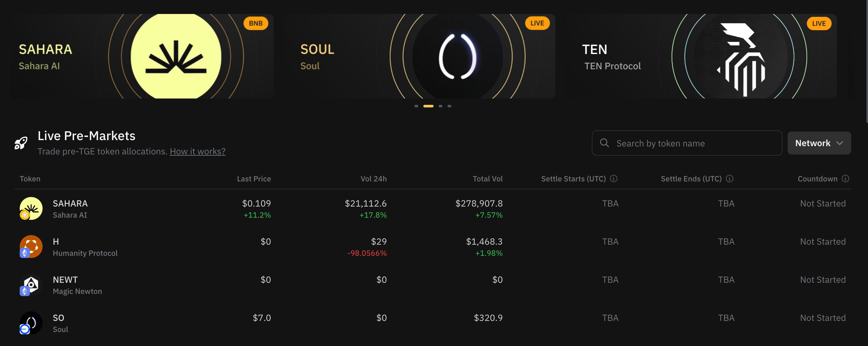
Task: Go to first carousel dot
Action: (x=416, y=106)
